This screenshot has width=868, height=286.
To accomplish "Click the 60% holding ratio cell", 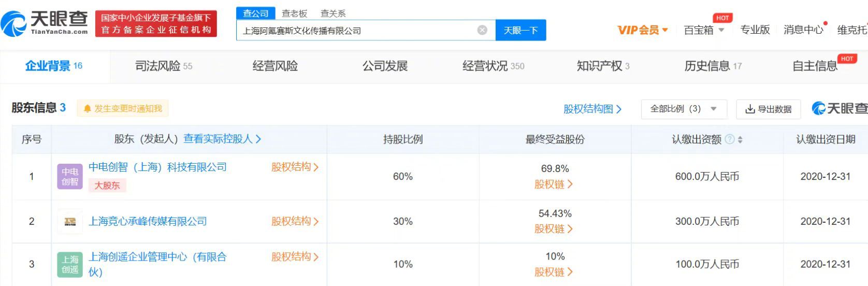I will coord(403,177).
